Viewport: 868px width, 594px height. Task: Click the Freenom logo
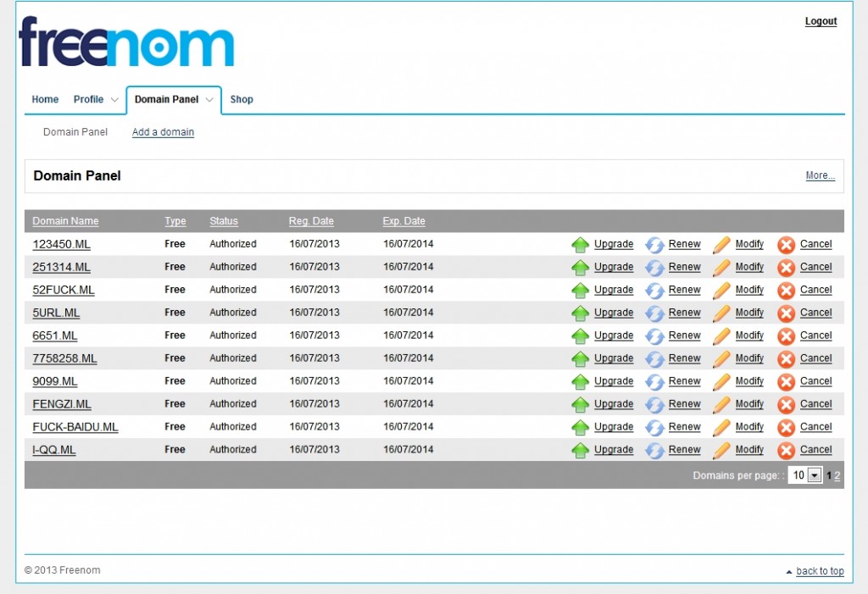[126, 42]
